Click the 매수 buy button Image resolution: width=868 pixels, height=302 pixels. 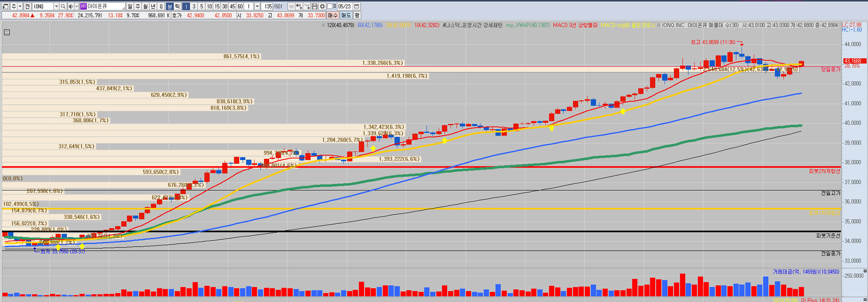pyautogui.click(x=333, y=15)
